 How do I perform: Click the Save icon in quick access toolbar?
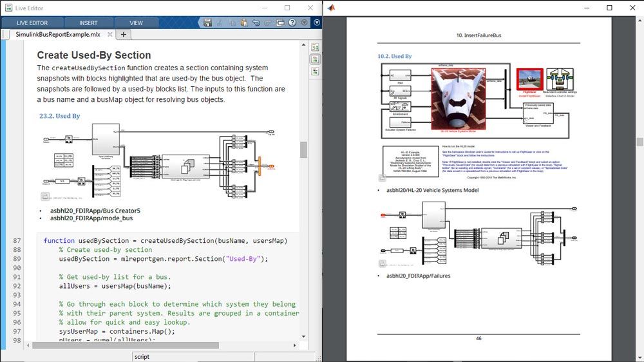[x=207, y=23]
